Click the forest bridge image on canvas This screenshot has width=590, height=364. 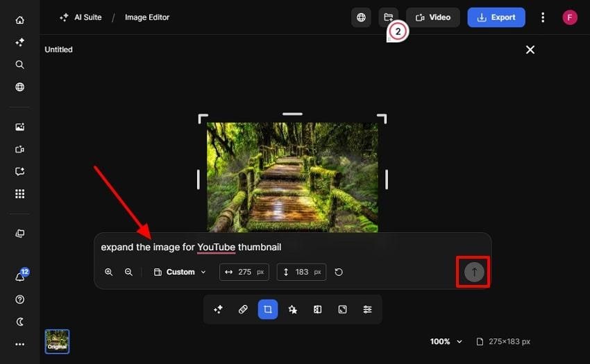pos(292,177)
